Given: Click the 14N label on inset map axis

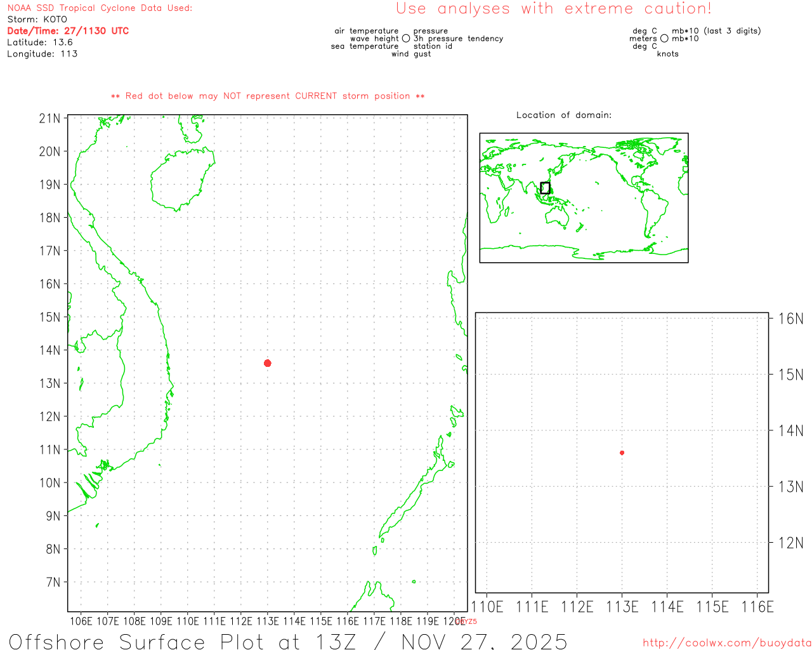Looking at the screenshot, I should [790, 431].
